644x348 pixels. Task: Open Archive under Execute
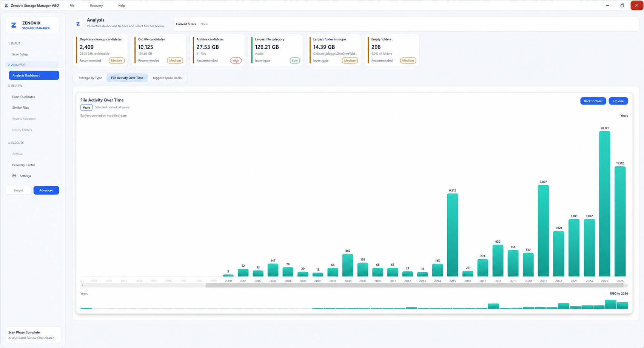(17, 154)
